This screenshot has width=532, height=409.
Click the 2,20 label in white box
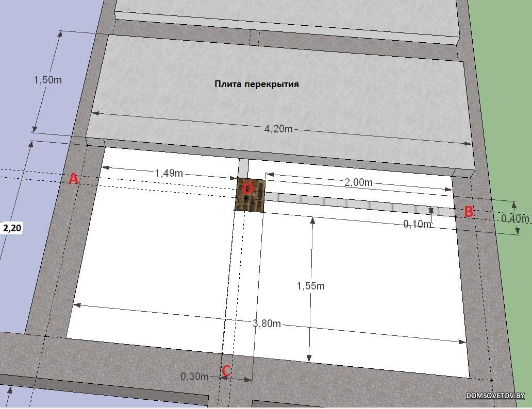(12, 228)
